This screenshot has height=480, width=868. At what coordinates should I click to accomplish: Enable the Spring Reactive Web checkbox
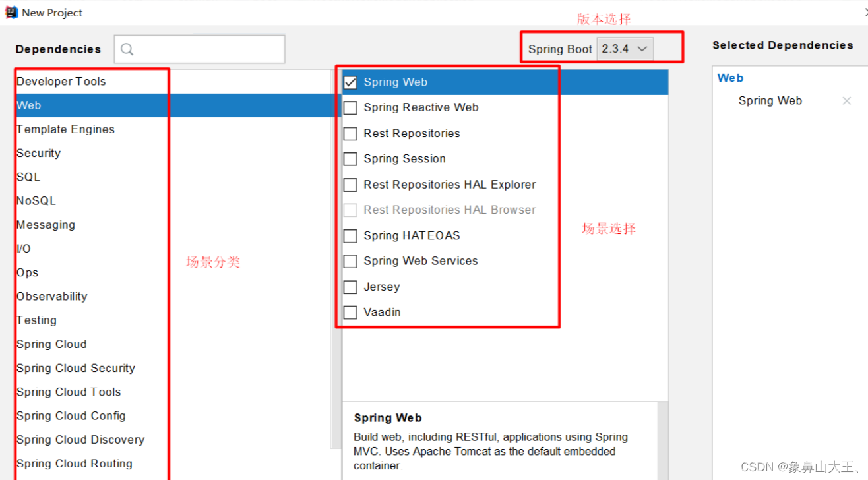[350, 108]
